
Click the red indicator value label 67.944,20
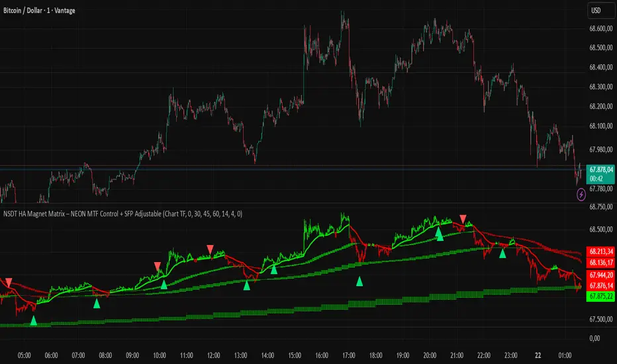pyautogui.click(x=600, y=275)
